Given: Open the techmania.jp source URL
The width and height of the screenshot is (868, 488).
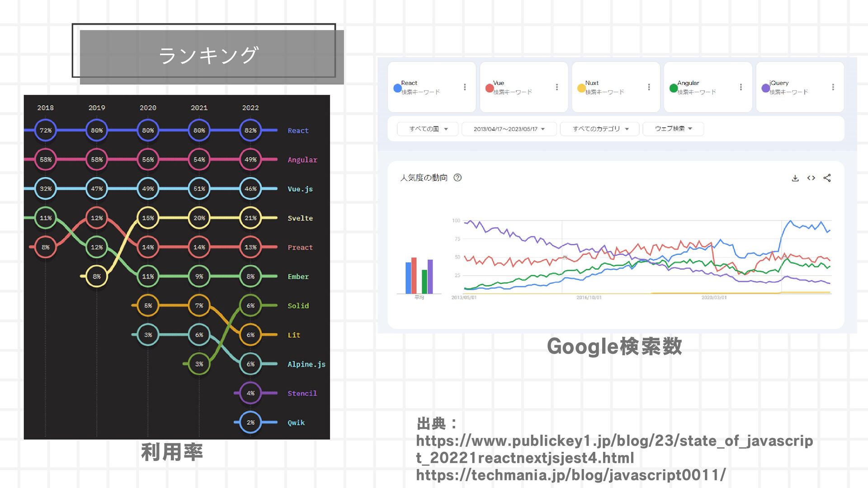Looking at the screenshot, I should (x=571, y=475).
